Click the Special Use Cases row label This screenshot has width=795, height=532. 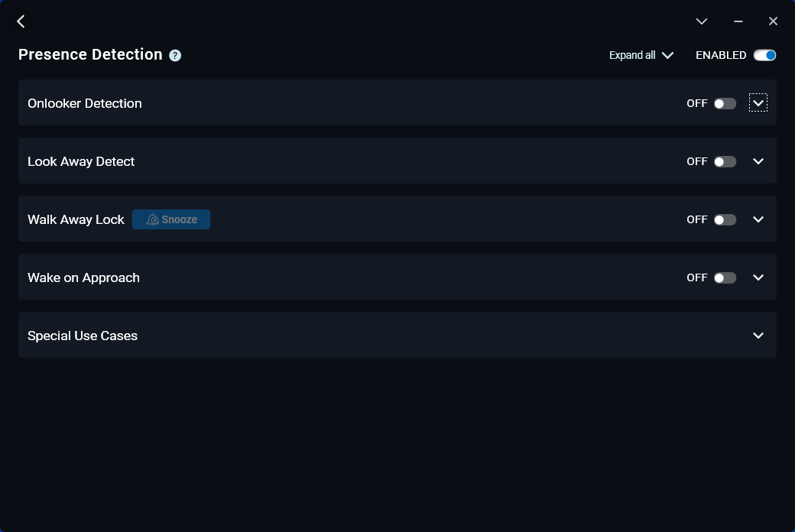(x=83, y=336)
